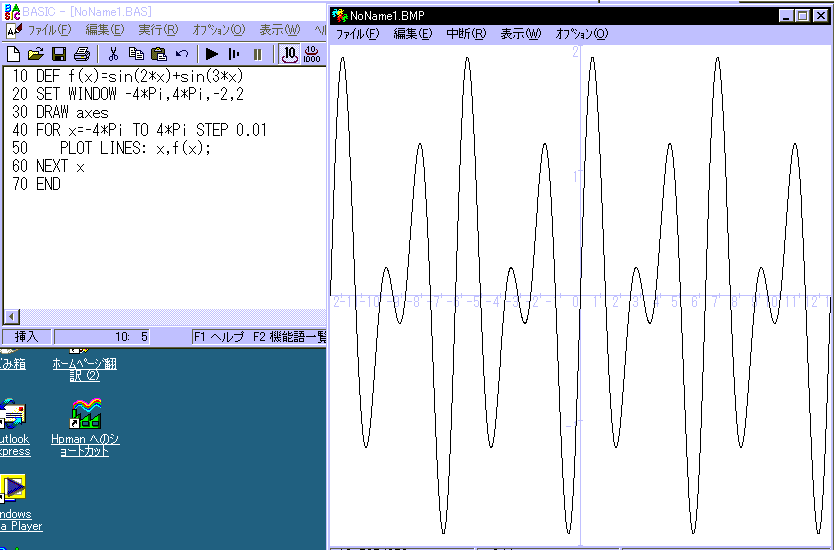Cut selection with the scissors icon
834x550 pixels.
[113, 54]
